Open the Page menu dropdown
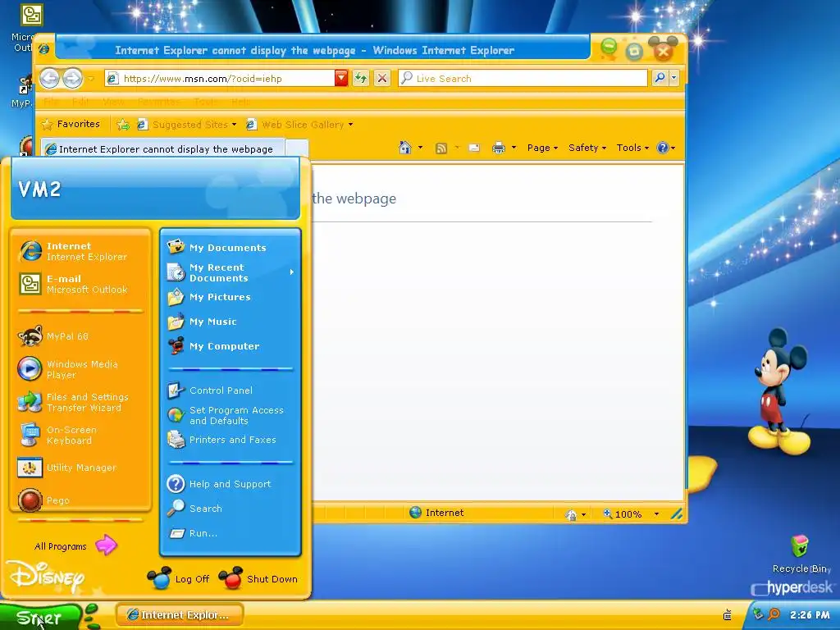This screenshot has width=840, height=630. pos(542,148)
